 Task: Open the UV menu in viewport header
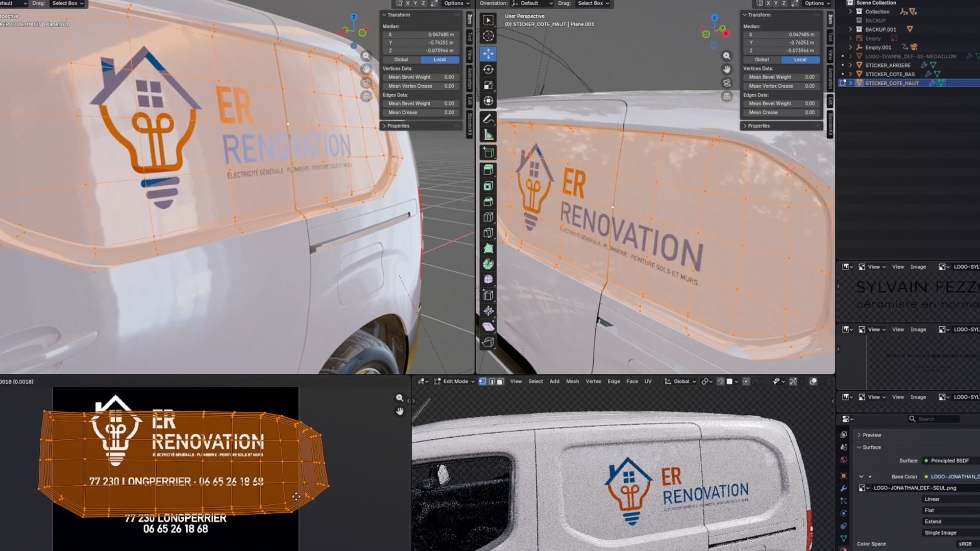point(648,382)
